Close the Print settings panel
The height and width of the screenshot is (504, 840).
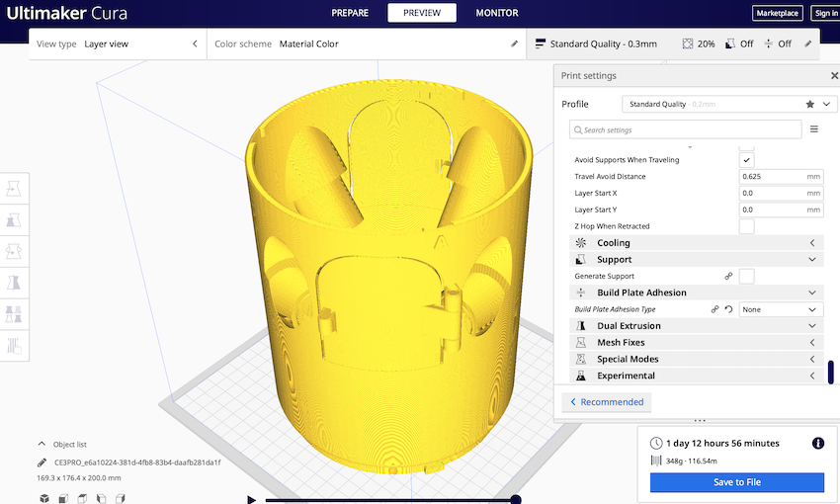tap(834, 76)
